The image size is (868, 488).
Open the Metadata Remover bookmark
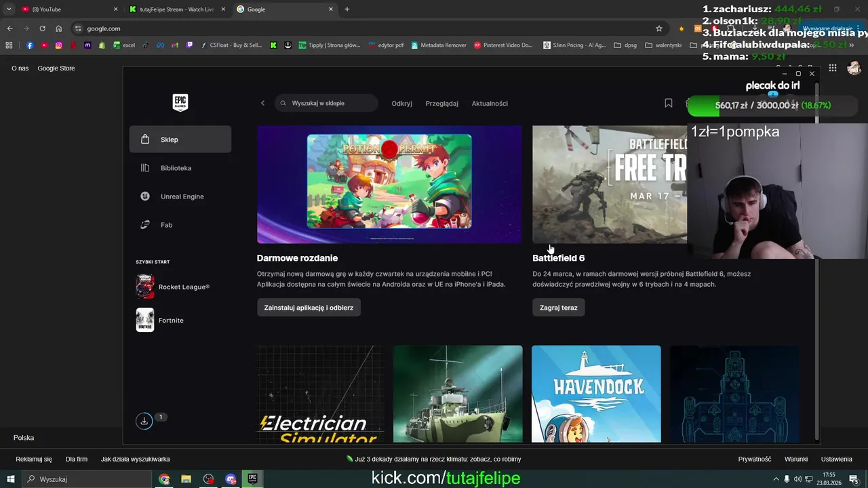click(x=439, y=45)
